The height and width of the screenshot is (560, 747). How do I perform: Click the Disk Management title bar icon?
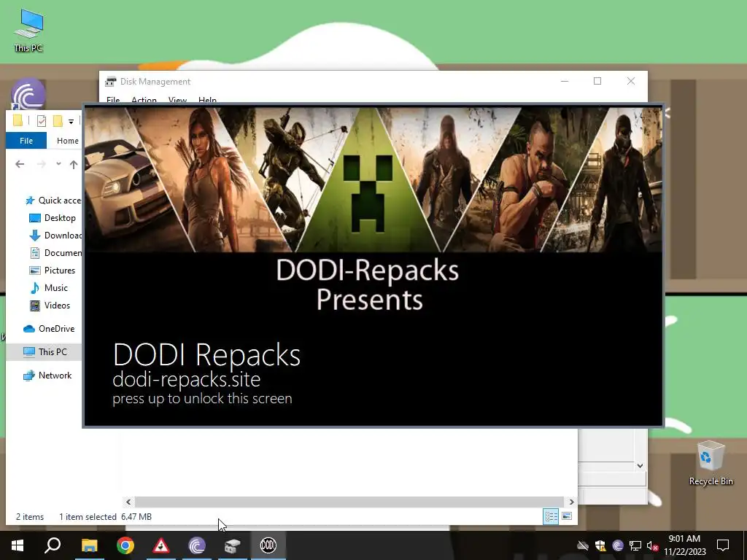click(111, 82)
